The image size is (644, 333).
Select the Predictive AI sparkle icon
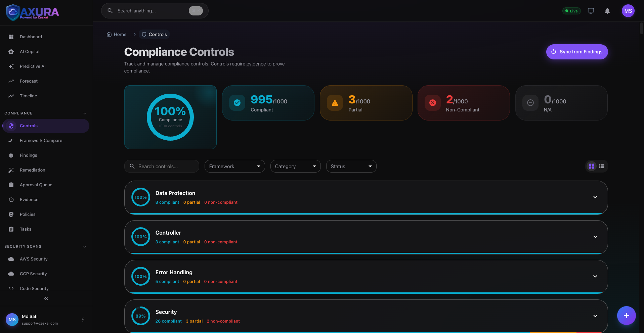pyautogui.click(x=11, y=66)
